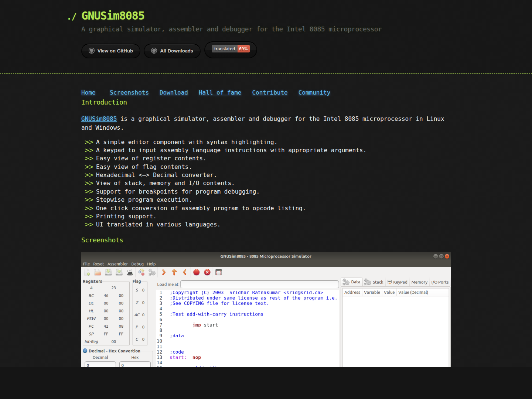Open the Debug menu in the screenshot

pyautogui.click(x=137, y=264)
